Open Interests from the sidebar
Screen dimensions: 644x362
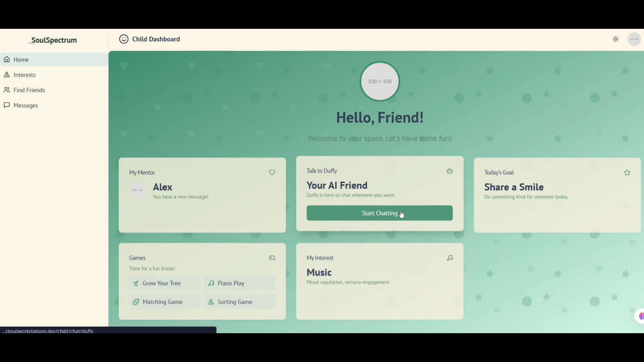[x=24, y=75]
